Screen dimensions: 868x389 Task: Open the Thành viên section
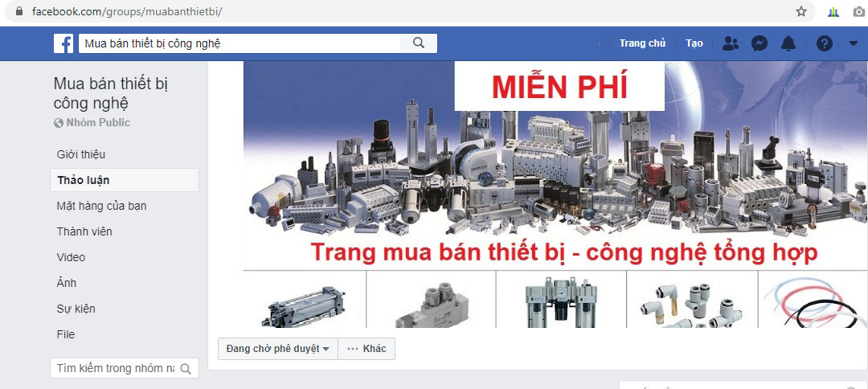[84, 231]
